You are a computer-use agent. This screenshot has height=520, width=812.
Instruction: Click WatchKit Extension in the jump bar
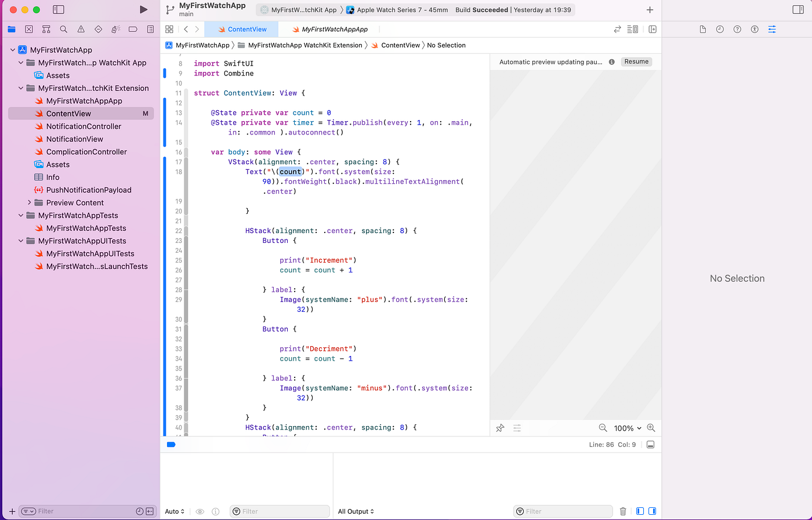click(x=300, y=45)
